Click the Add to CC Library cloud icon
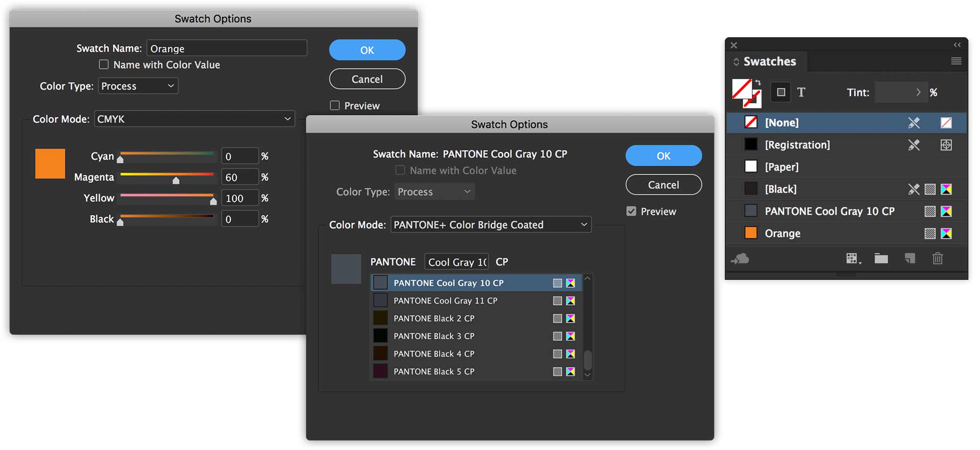Viewport: 980px width, 450px height. click(740, 258)
